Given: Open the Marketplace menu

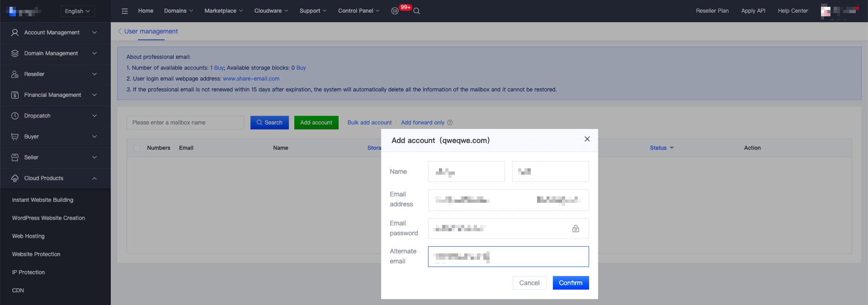Looking at the screenshot, I should click(x=223, y=11).
